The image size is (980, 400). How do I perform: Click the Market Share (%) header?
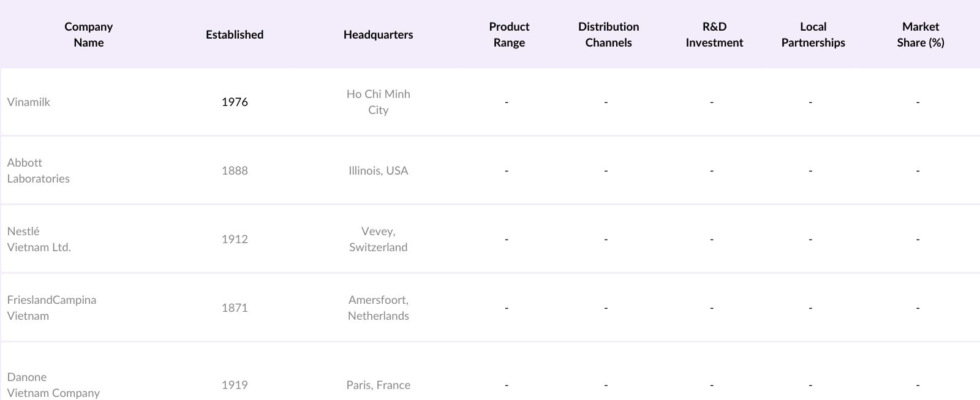tap(920, 34)
